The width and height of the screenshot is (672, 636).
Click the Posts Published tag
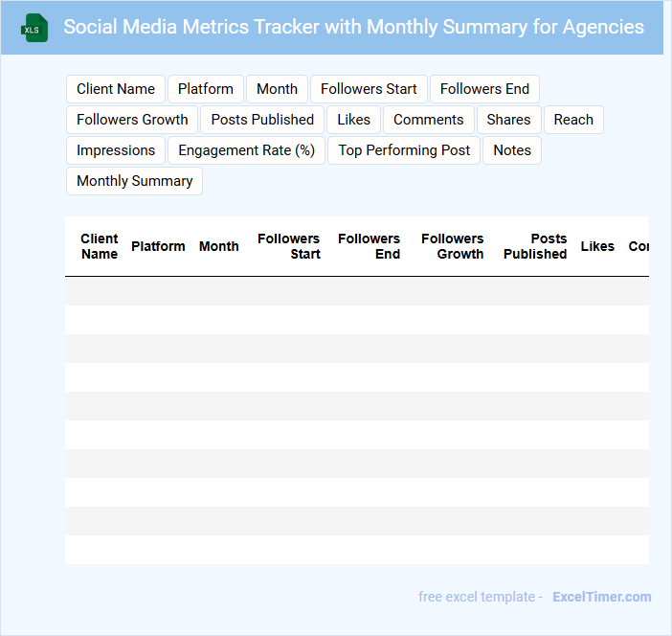click(x=262, y=120)
